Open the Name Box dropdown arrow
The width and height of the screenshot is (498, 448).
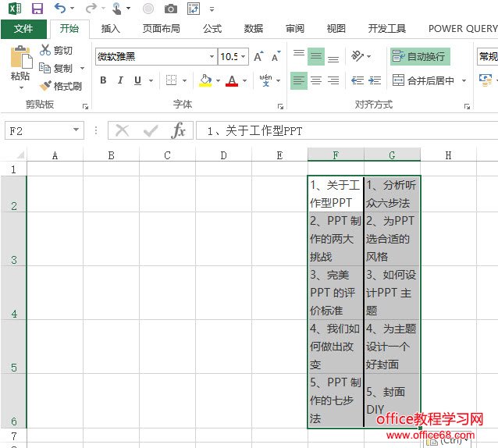point(76,130)
